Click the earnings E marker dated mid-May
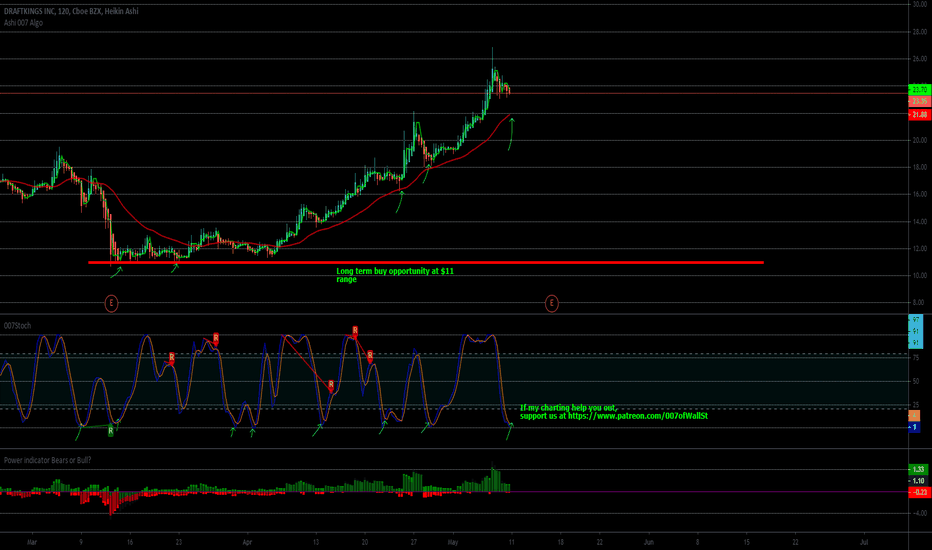The height and width of the screenshot is (550, 932). pyautogui.click(x=552, y=303)
